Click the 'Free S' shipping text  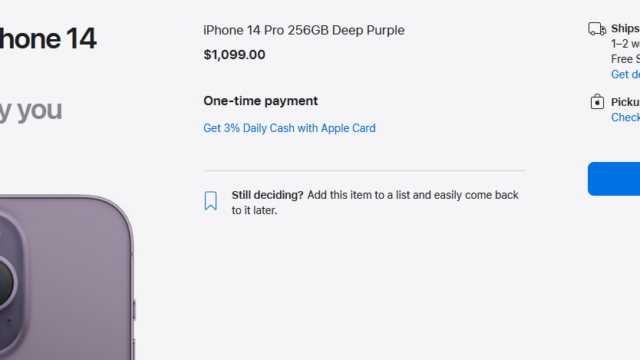point(625,59)
